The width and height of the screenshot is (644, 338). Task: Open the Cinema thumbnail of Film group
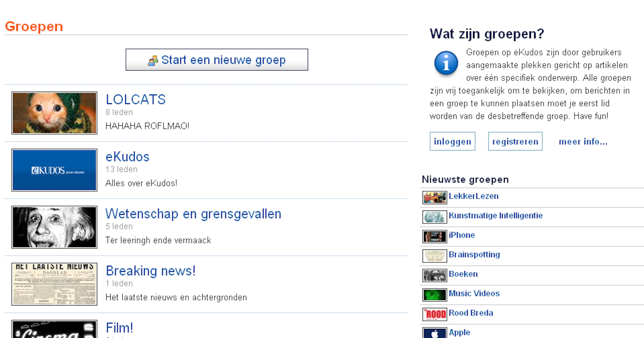pos(54,329)
